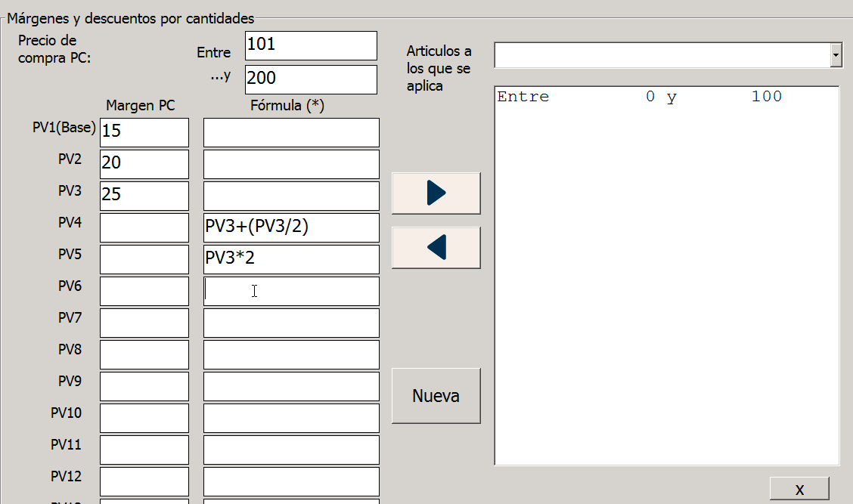Image resolution: width=853 pixels, height=504 pixels.
Task: Select the 'Entre 0 y 100' list entry
Action: point(639,97)
